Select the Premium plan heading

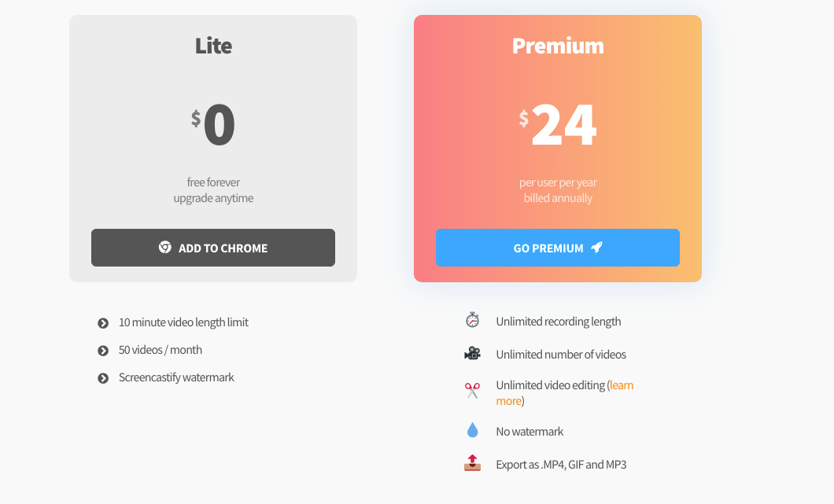point(558,46)
